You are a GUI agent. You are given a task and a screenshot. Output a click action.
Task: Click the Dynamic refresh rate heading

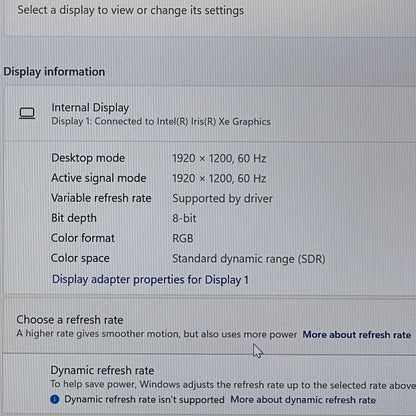[102, 370]
